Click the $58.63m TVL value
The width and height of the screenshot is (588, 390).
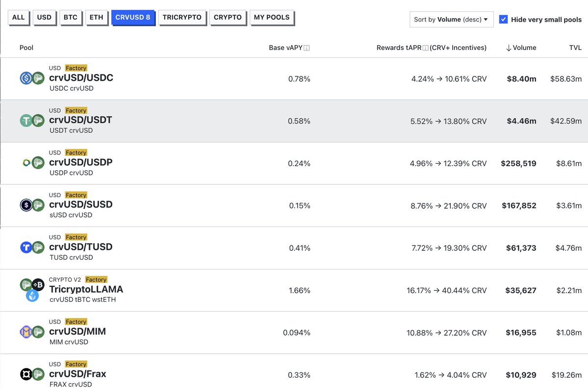[x=566, y=79]
